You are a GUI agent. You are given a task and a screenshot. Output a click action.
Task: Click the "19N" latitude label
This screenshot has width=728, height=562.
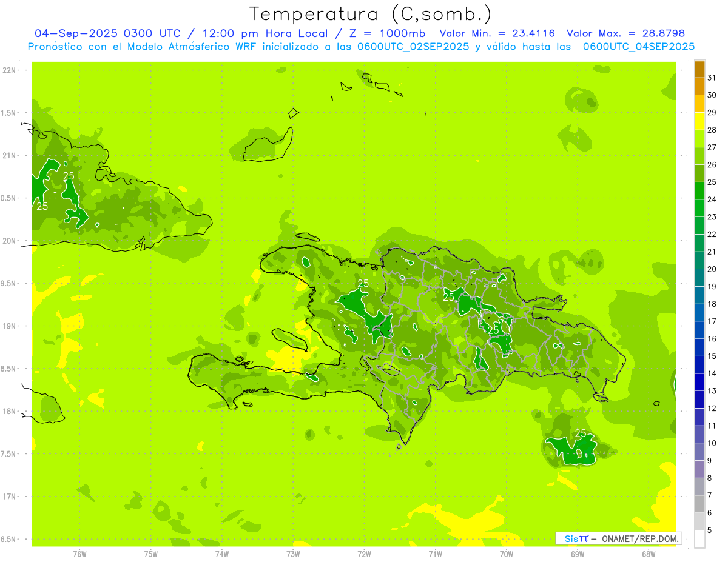10,326
